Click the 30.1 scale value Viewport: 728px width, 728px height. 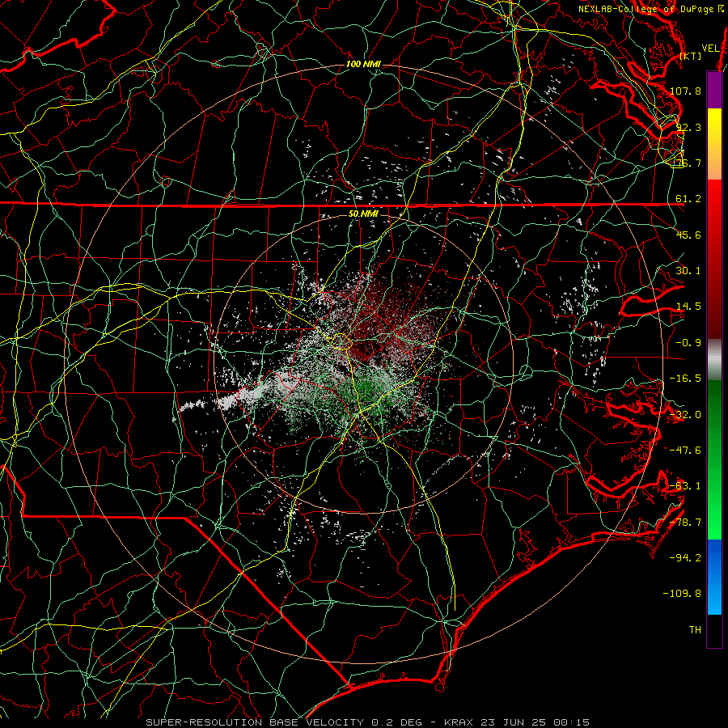(688, 271)
